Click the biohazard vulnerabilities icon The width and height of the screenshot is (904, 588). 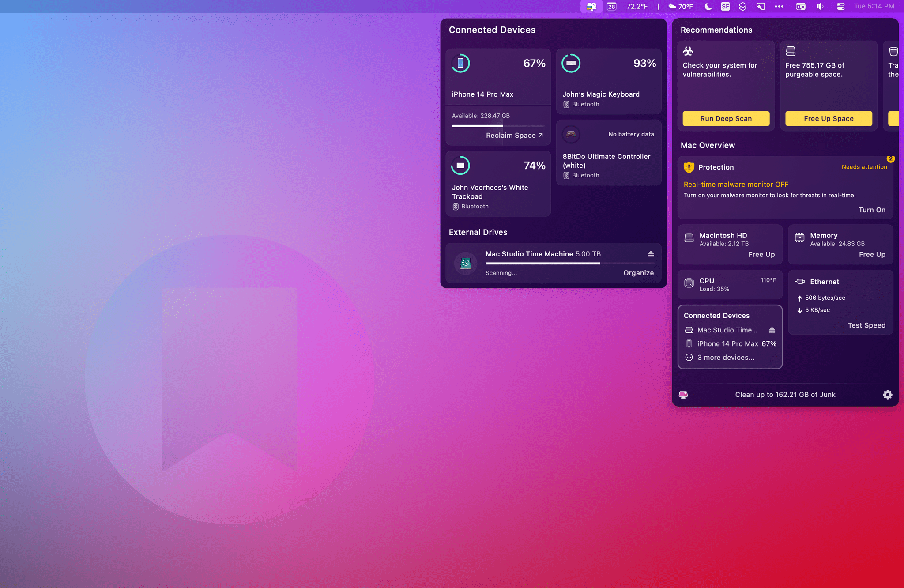point(688,51)
